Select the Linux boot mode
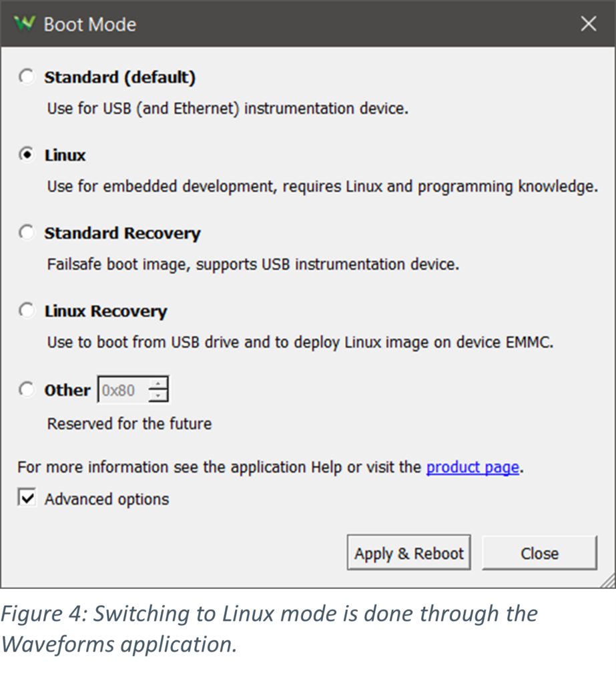Screen dimensions: 616x683 pos(26,155)
